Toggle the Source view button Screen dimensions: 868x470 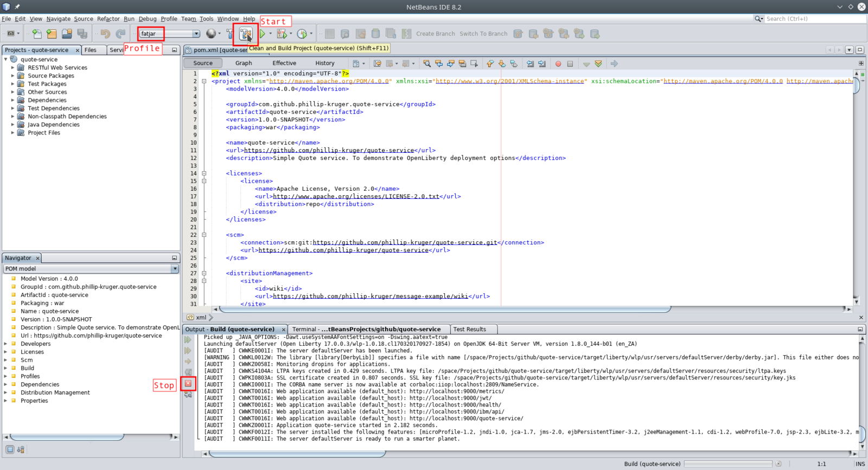203,63
